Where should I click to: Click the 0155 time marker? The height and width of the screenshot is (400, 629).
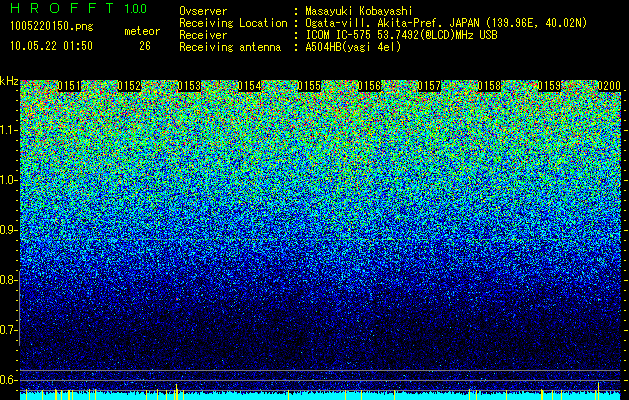pyautogui.click(x=309, y=86)
